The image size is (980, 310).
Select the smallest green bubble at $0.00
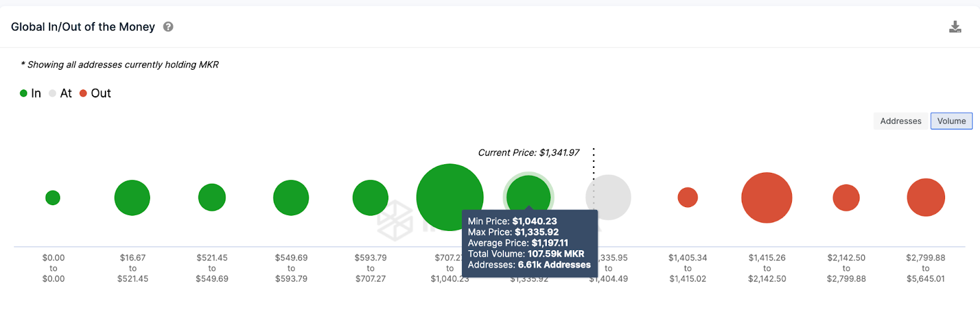(53, 198)
